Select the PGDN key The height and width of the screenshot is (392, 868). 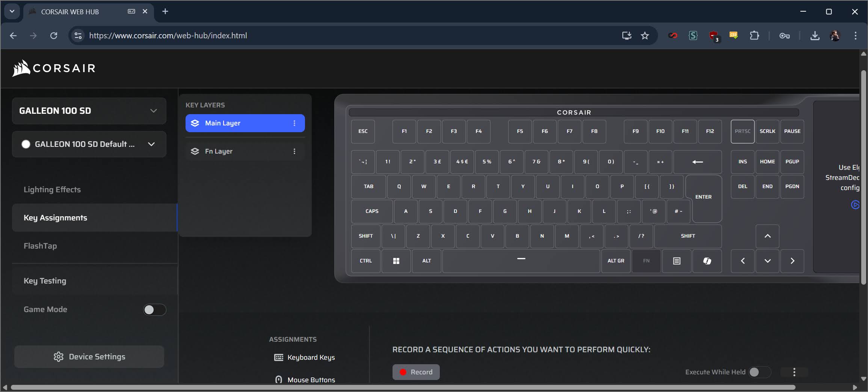792,187
